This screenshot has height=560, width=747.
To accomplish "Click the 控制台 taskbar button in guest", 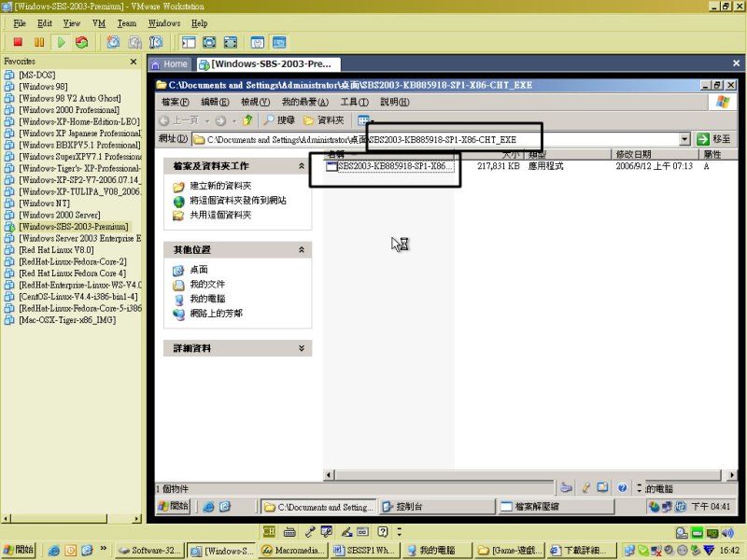I will pyautogui.click(x=437, y=507).
